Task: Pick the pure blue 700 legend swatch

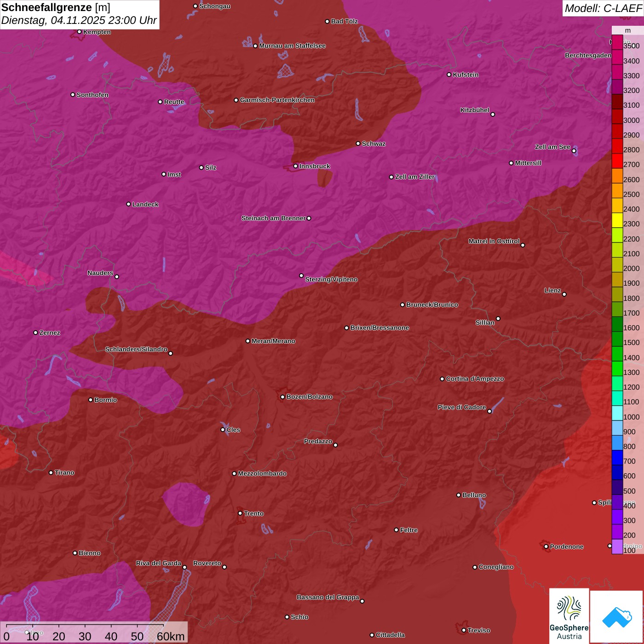Action: [x=617, y=458]
